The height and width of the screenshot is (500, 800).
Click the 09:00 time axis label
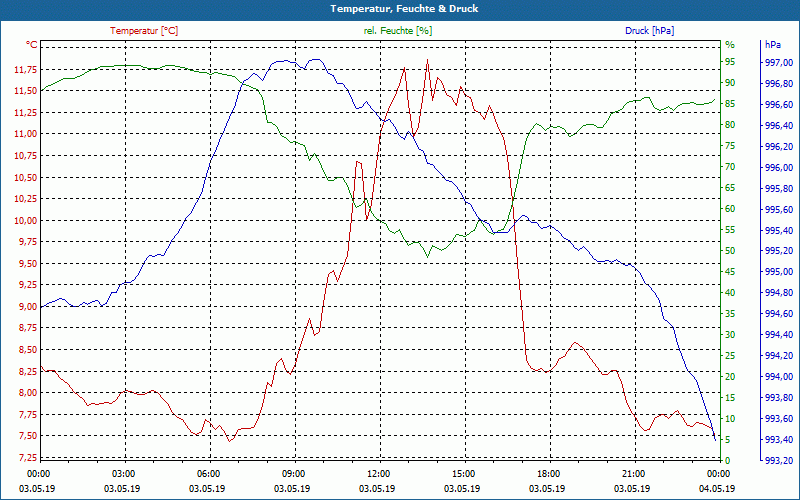click(x=293, y=473)
